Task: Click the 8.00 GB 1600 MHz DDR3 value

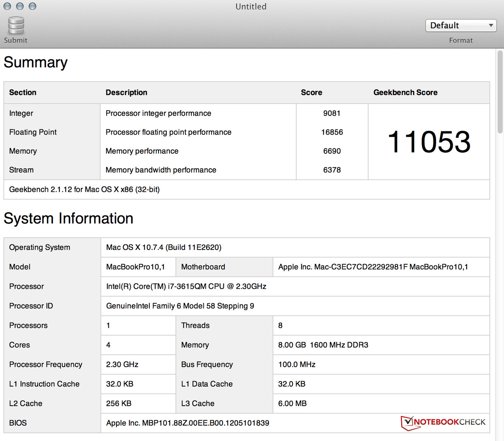Action: pos(323,345)
